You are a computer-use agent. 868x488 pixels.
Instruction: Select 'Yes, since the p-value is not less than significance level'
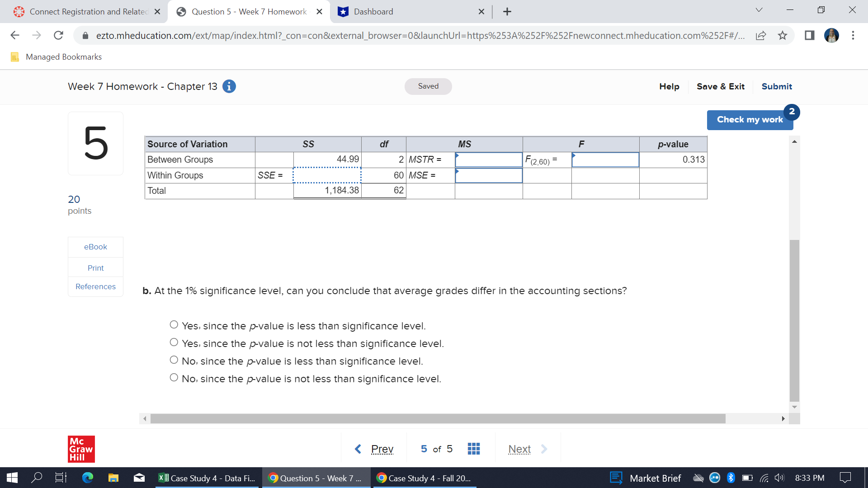(174, 342)
